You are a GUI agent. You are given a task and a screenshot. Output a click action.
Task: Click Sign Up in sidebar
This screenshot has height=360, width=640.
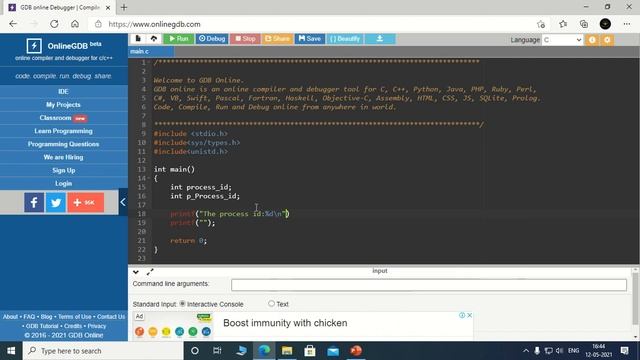(x=63, y=170)
